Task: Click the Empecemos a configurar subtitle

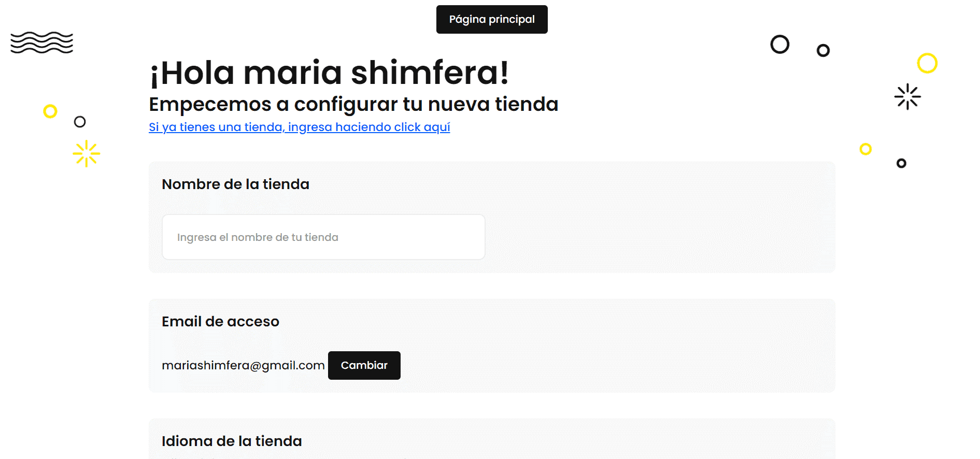Action: pyautogui.click(x=353, y=104)
